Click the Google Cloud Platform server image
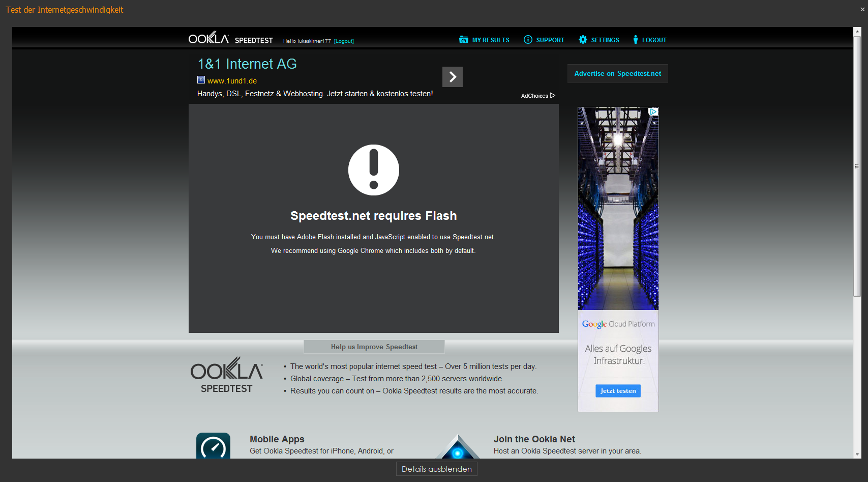This screenshot has height=482, width=868. [618, 209]
